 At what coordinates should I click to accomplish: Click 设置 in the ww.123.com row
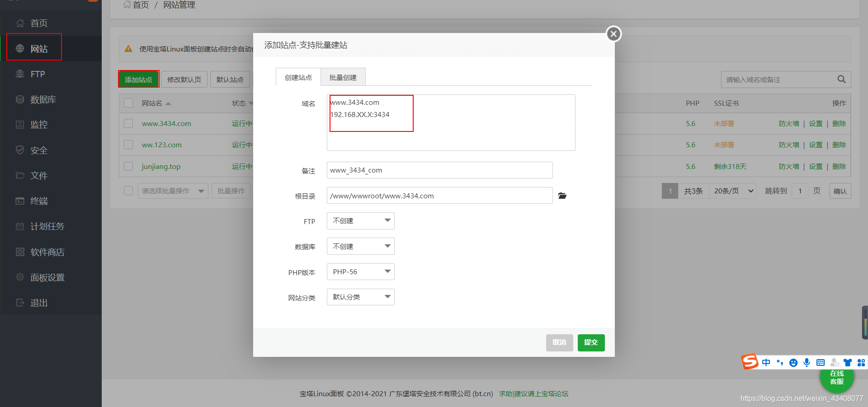click(x=816, y=145)
